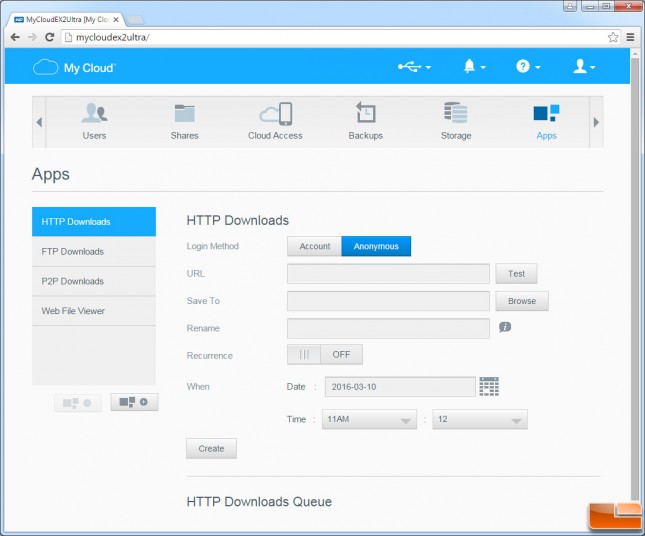This screenshot has width=645, height=536.
Task: Click the right navigation carousel arrow
Action: pos(596,122)
